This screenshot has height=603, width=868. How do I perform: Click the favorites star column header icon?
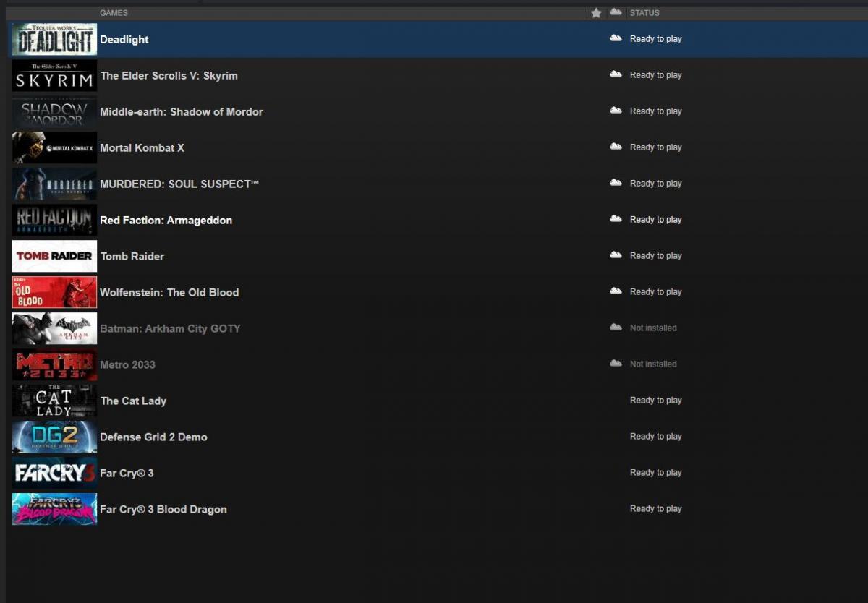pyautogui.click(x=596, y=13)
